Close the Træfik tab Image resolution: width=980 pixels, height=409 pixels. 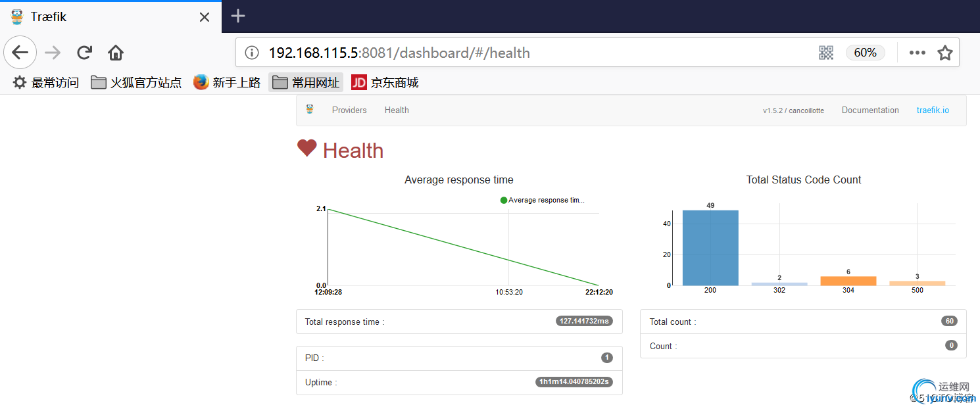tap(205, 17)
